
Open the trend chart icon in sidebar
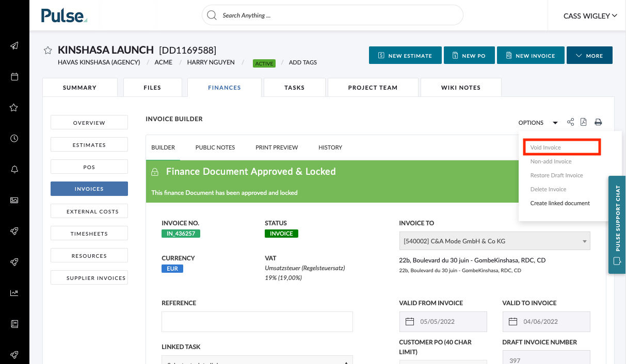[x=14, y=293]
